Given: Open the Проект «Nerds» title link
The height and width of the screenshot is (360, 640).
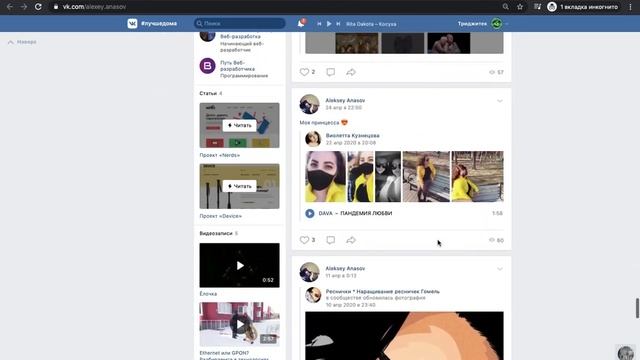Looking at the screenshot, I should point(220,155).
